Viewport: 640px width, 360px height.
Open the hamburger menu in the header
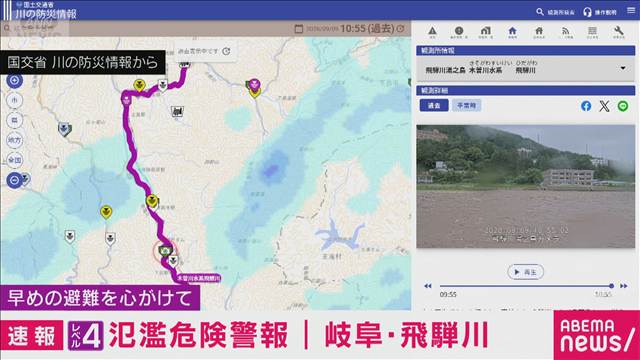(x=631, y=11)
